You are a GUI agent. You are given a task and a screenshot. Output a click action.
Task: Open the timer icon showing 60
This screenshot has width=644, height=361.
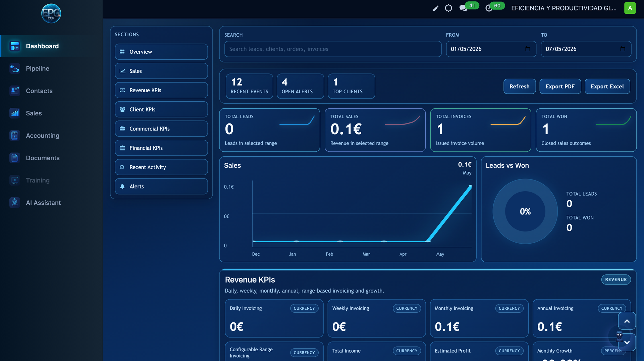pyautogui.click(x=489, y=8)
